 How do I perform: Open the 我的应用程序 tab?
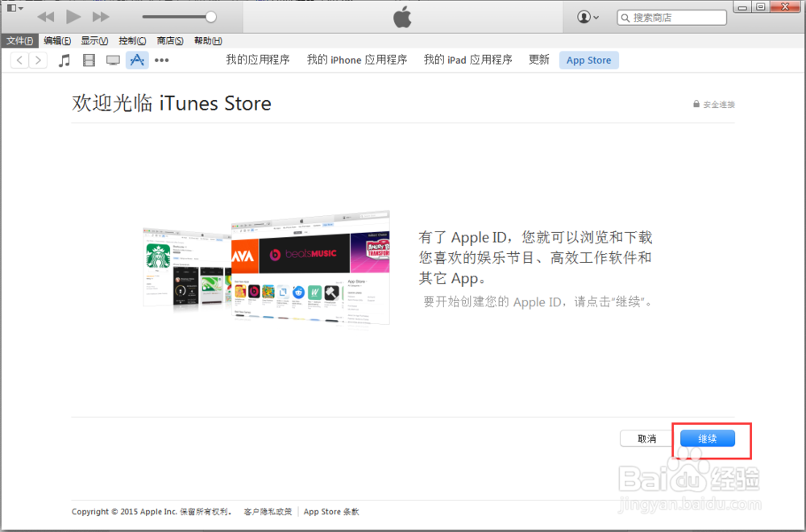[x=258, y=60]
